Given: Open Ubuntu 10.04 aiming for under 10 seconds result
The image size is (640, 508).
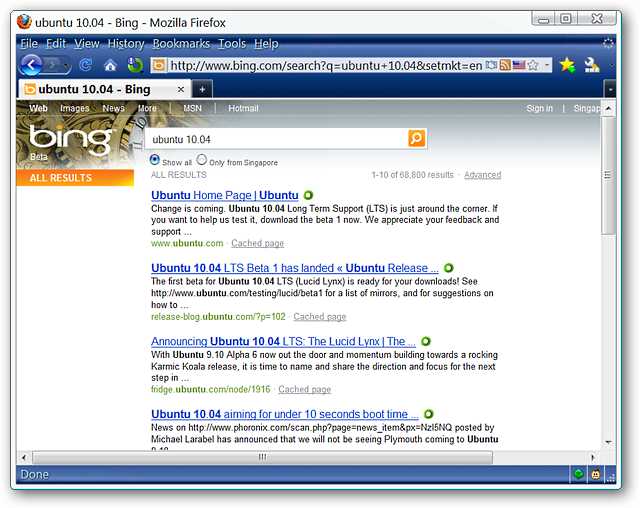Looking at the screenshot, I should coord(284,415).
